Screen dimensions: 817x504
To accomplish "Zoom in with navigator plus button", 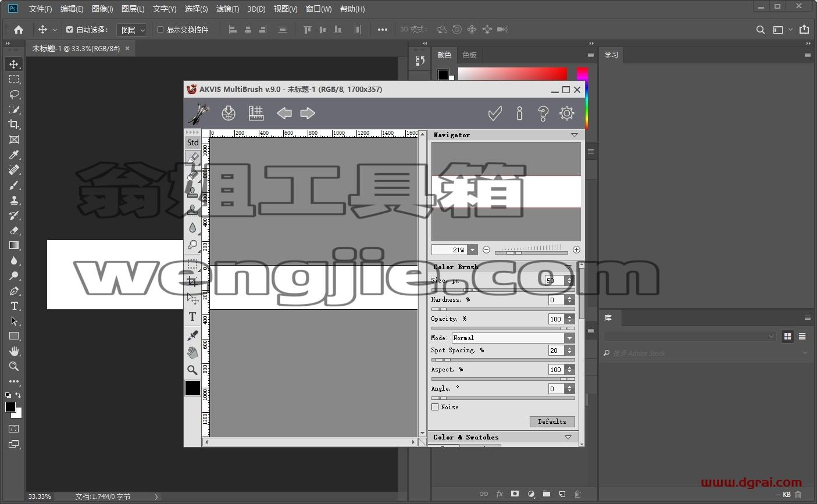I will [x=576, y=250].
